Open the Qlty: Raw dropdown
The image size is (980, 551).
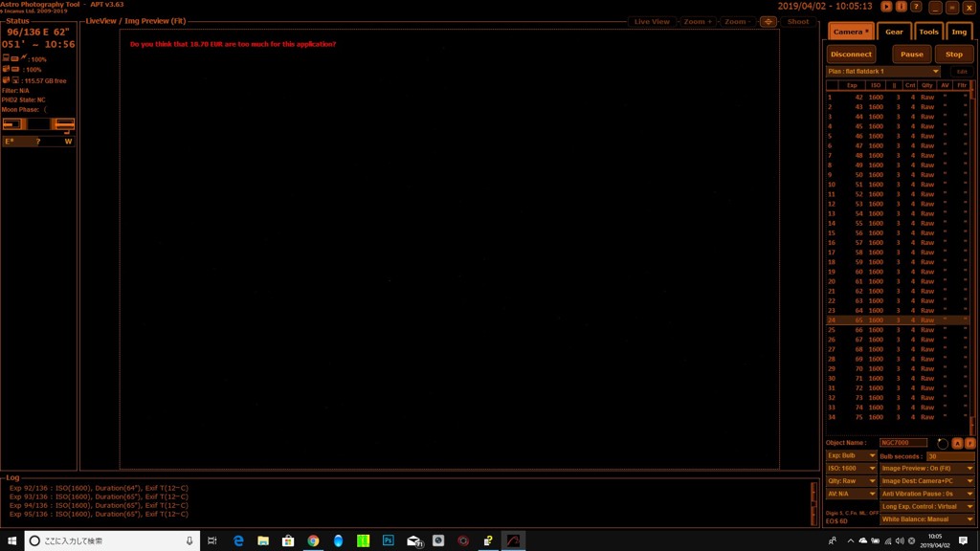851,482
